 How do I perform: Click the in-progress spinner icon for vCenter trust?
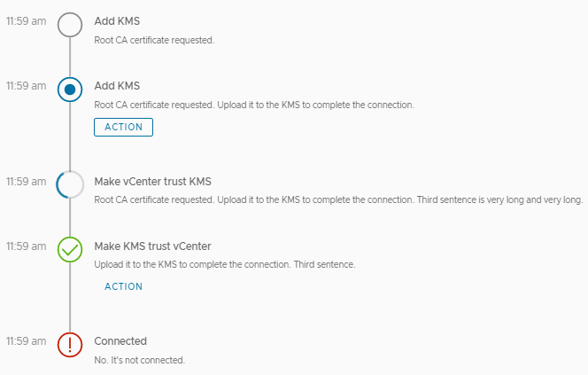[x=70, y=184]
